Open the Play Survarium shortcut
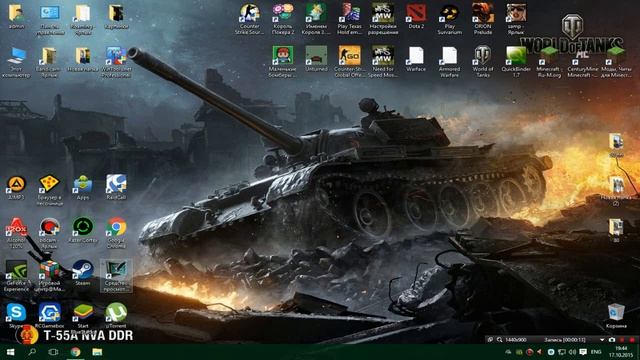640x360 pixels. tap(449, 19)
